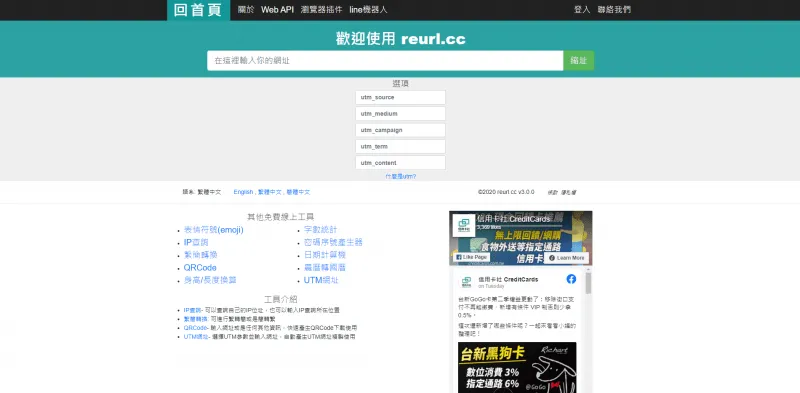Click the utm_campaign field
Screen dimensions: 800x393
coord(401,130)
